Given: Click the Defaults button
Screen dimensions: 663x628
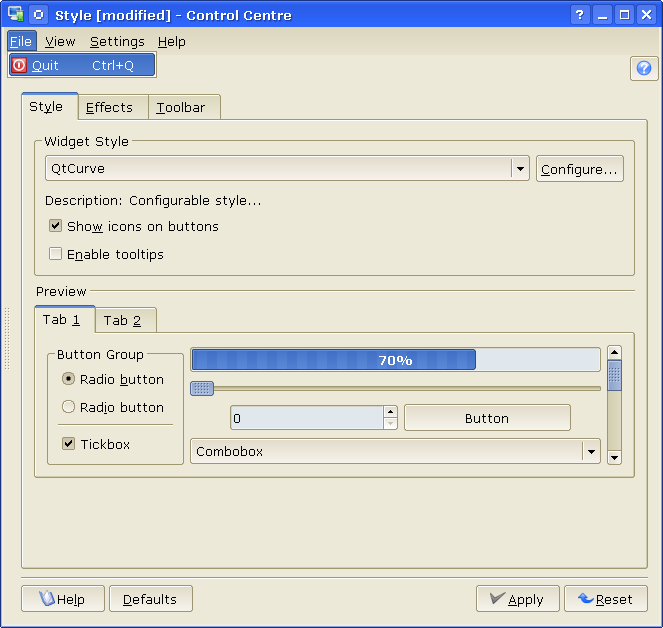Looking at the screenshot, I should (x=151, y=598).
